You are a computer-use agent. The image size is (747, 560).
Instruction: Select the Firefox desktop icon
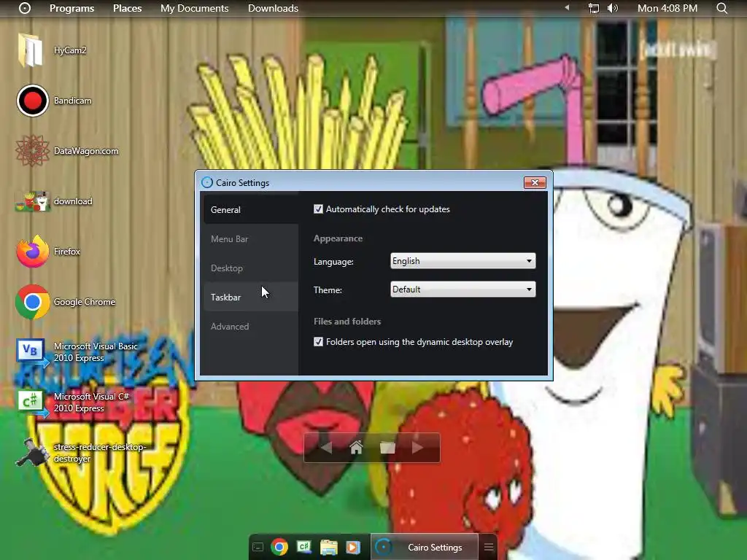(32, 252)
